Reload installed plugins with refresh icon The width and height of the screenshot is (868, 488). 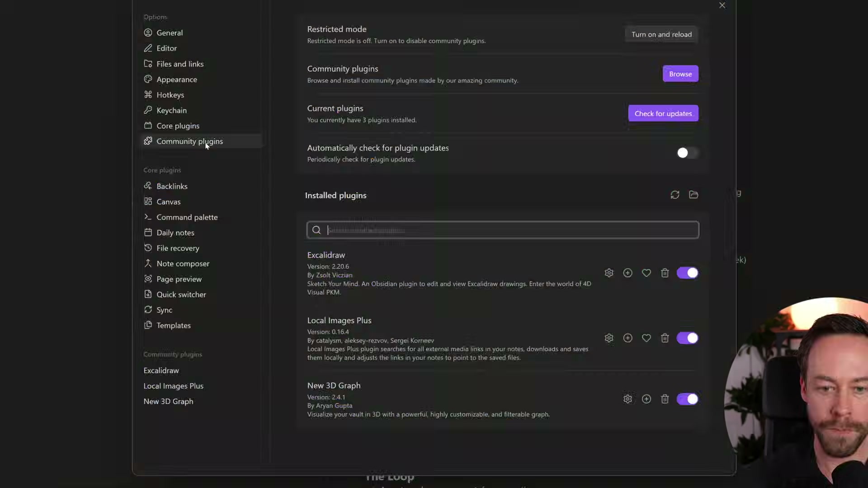[x=675, y=195]
